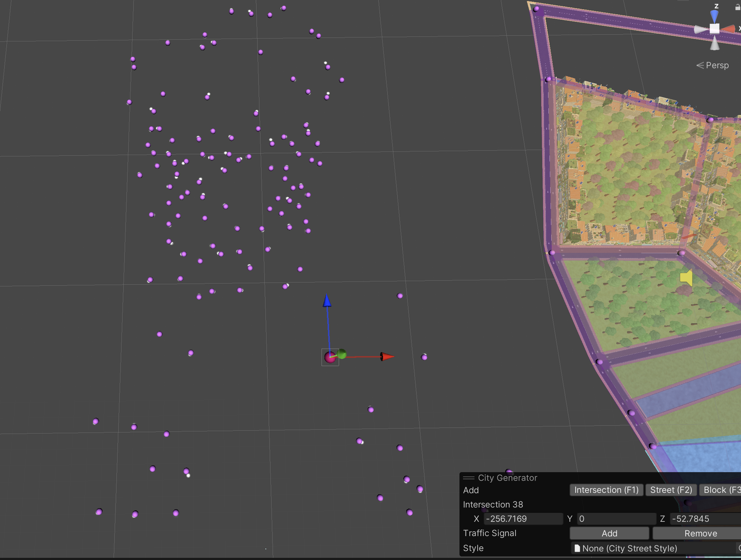Click the yellow audio source speaker gizmo
This screenshot has width=741, height=560.
(x=686, y=277)
